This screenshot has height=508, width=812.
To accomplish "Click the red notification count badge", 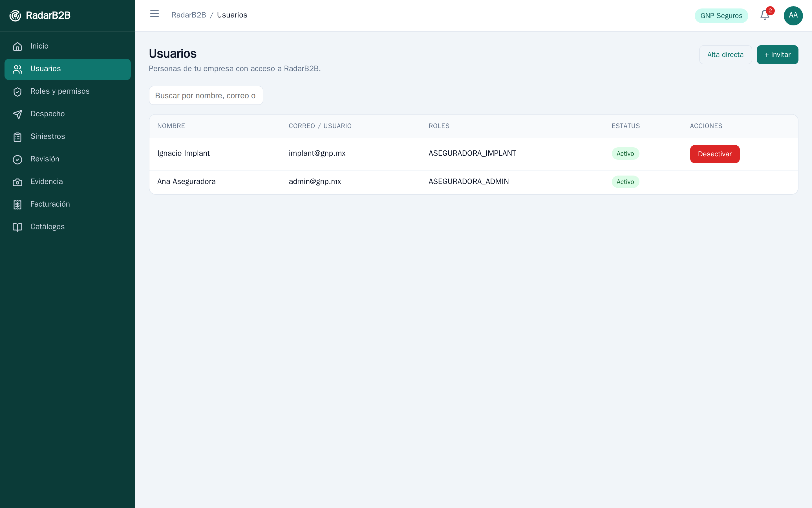I will 770,11.
